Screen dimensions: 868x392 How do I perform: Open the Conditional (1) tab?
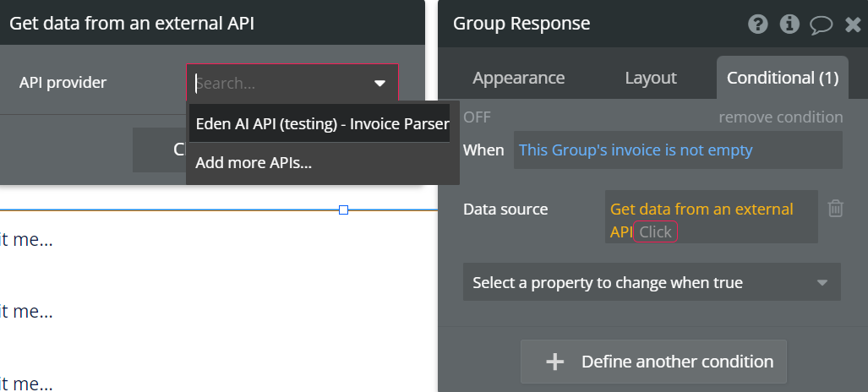point(782,78)
